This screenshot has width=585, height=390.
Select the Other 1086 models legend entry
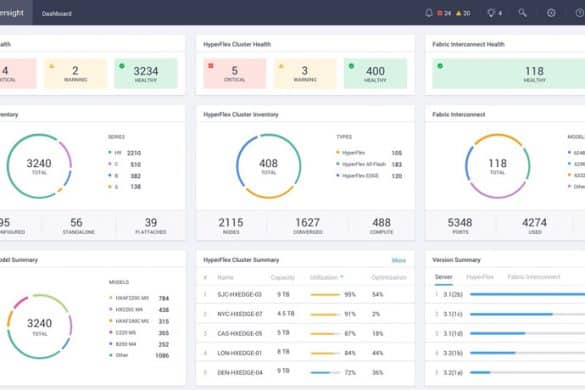139,355
